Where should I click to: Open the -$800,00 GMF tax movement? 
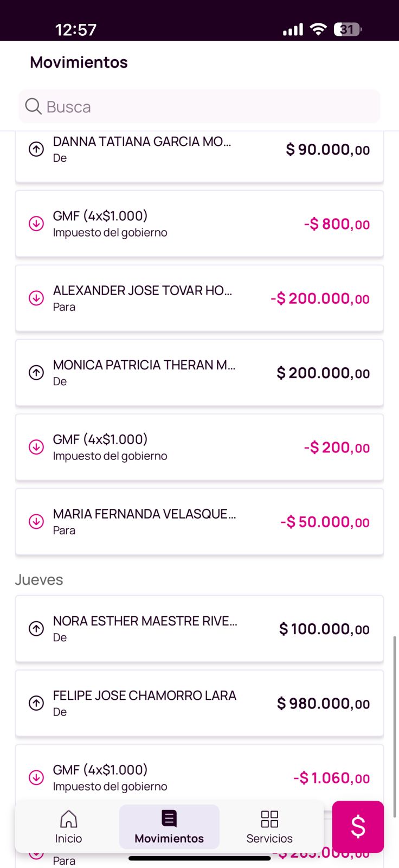(x=200, y=224)
